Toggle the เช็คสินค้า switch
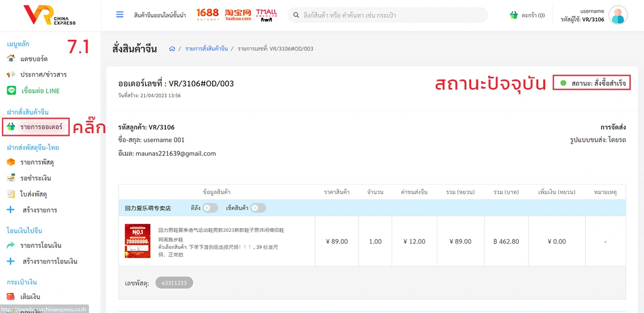 click(x=258, y=208)
